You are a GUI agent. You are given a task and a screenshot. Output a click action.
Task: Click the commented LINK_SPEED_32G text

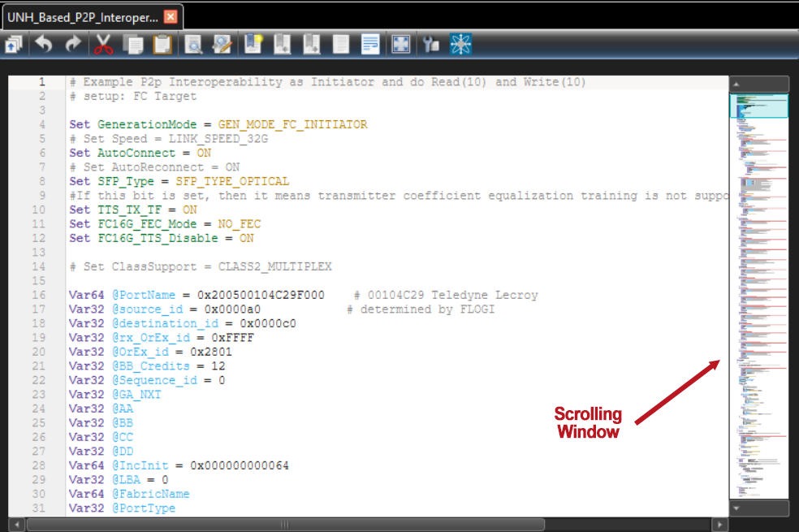(218, 139)
